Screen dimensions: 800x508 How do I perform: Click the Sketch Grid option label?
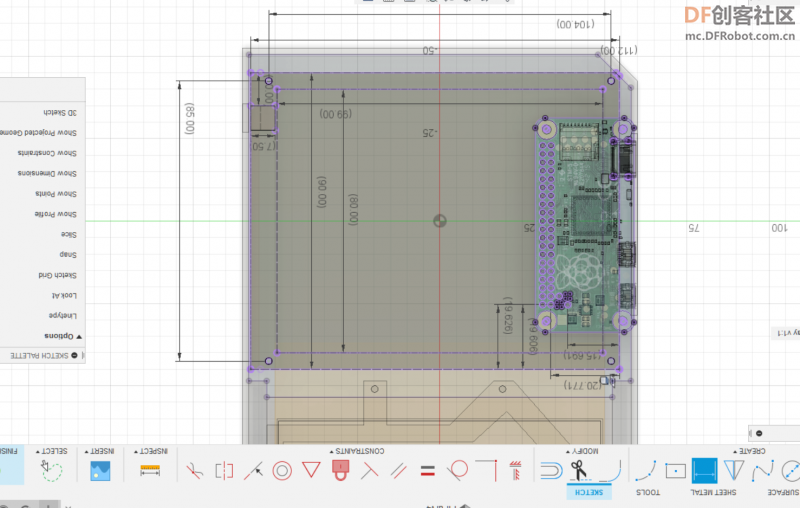57,275
